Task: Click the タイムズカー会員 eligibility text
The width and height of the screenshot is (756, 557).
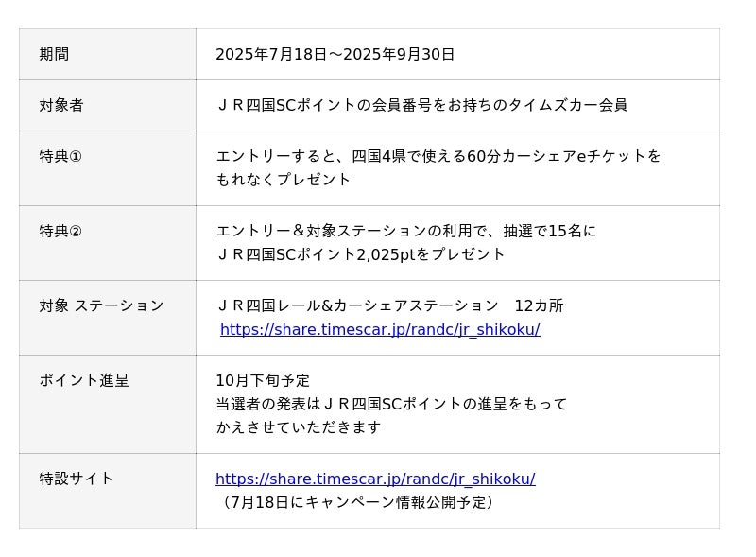Action: [x=421, y=106]
